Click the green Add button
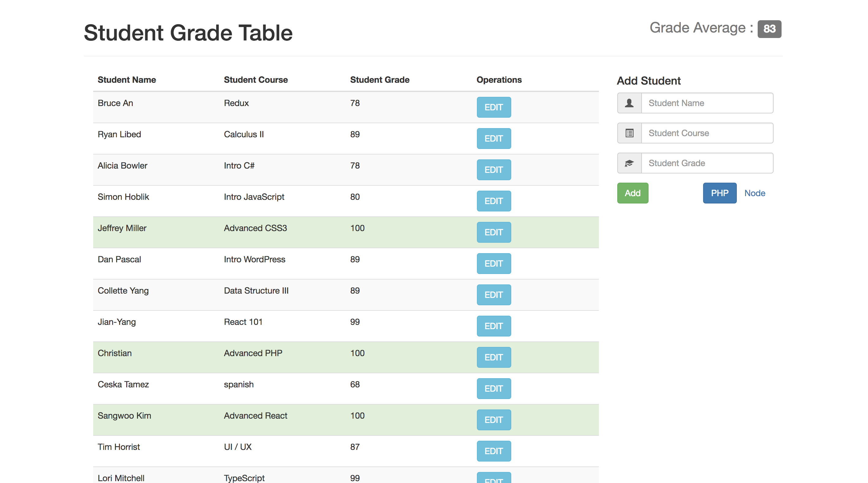This screenshot has width=868, height=483. pos(633,193)
